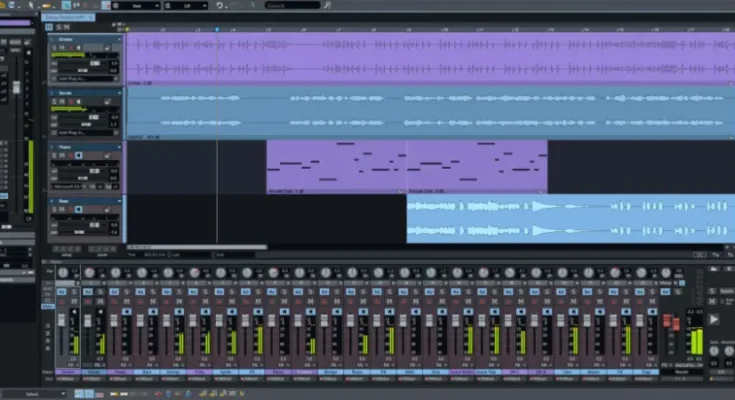Click the monitor speaker icon on Piano track
This screenshot has width=735, height=400.
coord(78,156)
